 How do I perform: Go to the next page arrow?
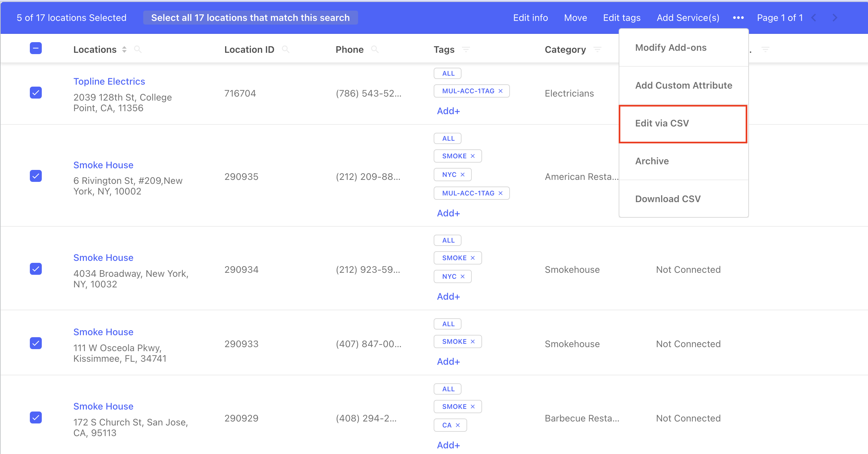(835, 18)
